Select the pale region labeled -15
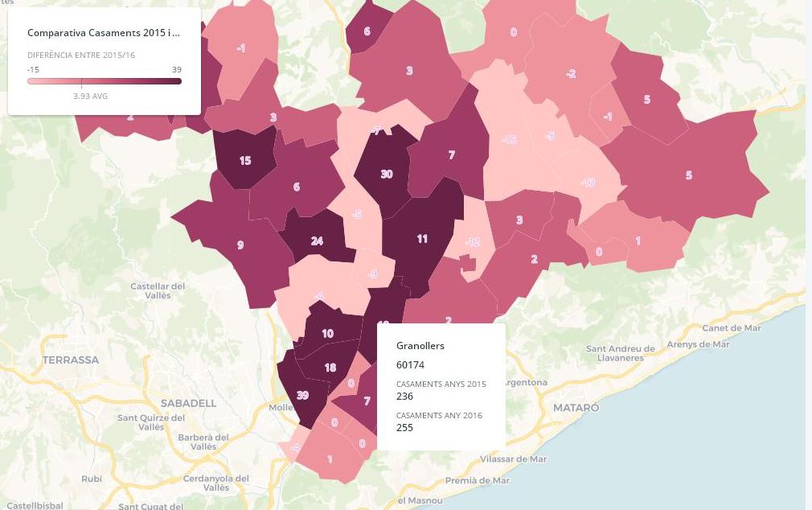This screenshot has width=812, height=510. pyautogui.click(x=509, y=140)
